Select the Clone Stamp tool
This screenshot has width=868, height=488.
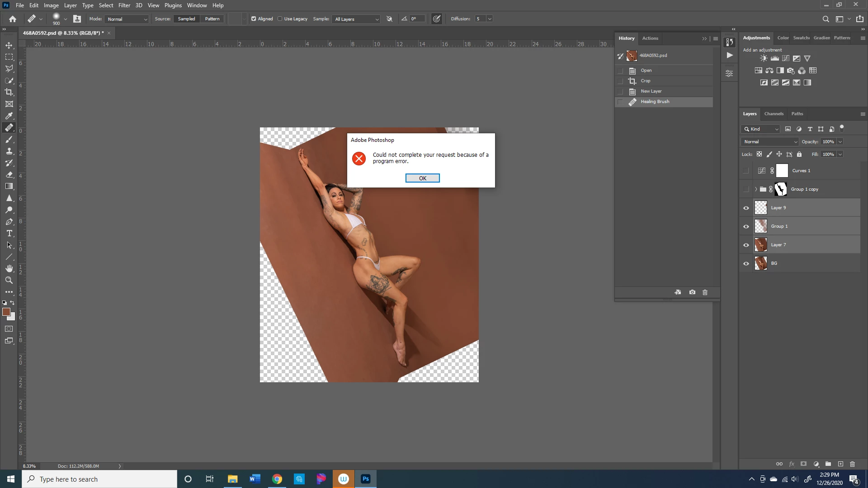point(9,151)
